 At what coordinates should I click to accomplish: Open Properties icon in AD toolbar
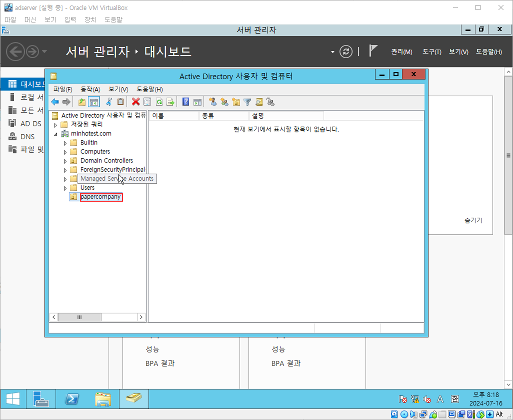click(147, 102)
